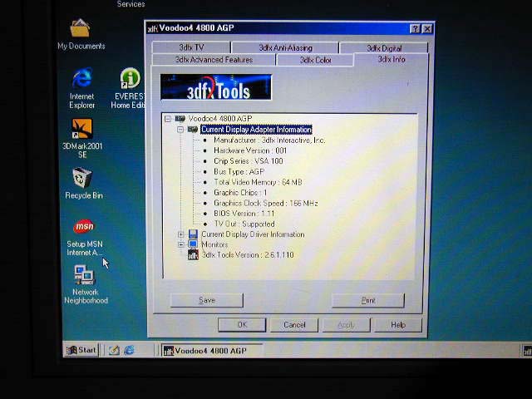Switch to the 3dfx TV tab

pyautogui.click(x=190, y=48)
